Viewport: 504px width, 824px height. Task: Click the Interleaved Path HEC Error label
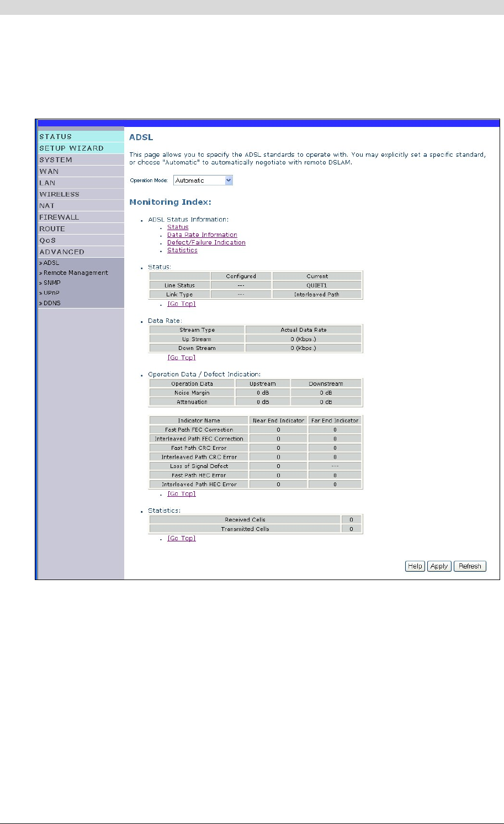pyautogui.click(x=199, y=485)
